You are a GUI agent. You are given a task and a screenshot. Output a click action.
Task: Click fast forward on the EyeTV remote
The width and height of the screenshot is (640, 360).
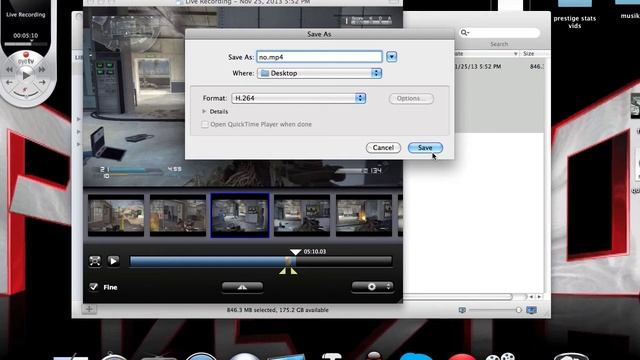[42, 70]
